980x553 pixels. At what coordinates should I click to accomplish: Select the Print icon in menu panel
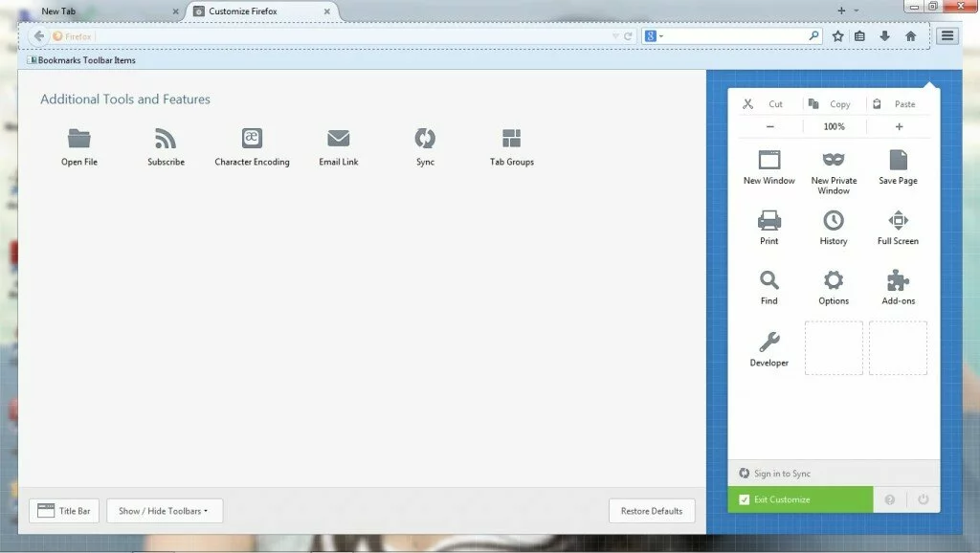pos(769,221)
